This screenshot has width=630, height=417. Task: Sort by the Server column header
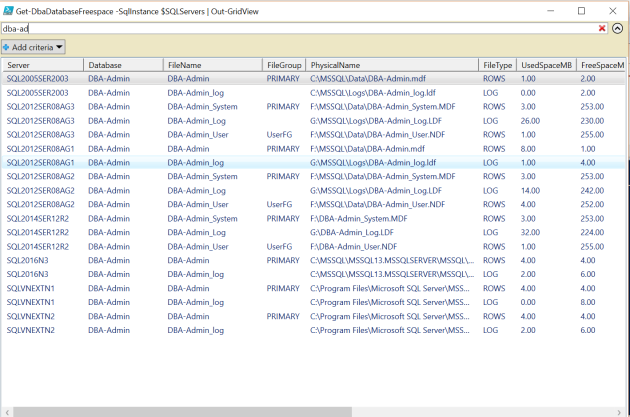coord(43,65)
